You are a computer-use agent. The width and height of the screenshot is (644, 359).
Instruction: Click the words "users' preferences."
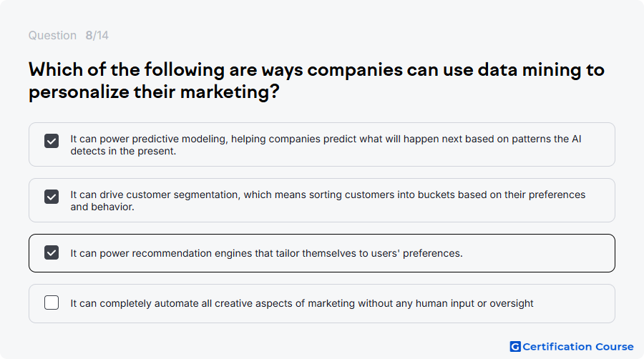pyautogui.click(x=416, y=253)
